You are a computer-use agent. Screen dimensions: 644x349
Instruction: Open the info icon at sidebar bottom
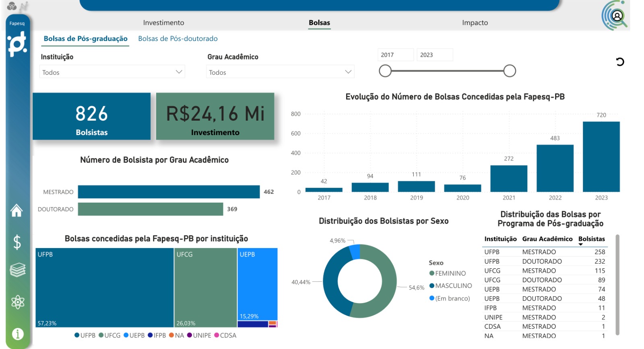pyautogui.click(x=18, y=334)
